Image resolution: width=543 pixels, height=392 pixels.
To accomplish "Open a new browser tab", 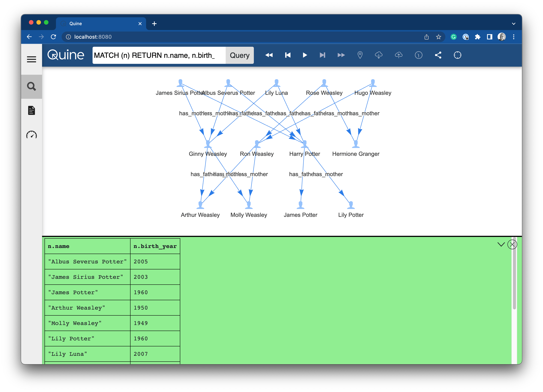I will click(x=154, y=23).
